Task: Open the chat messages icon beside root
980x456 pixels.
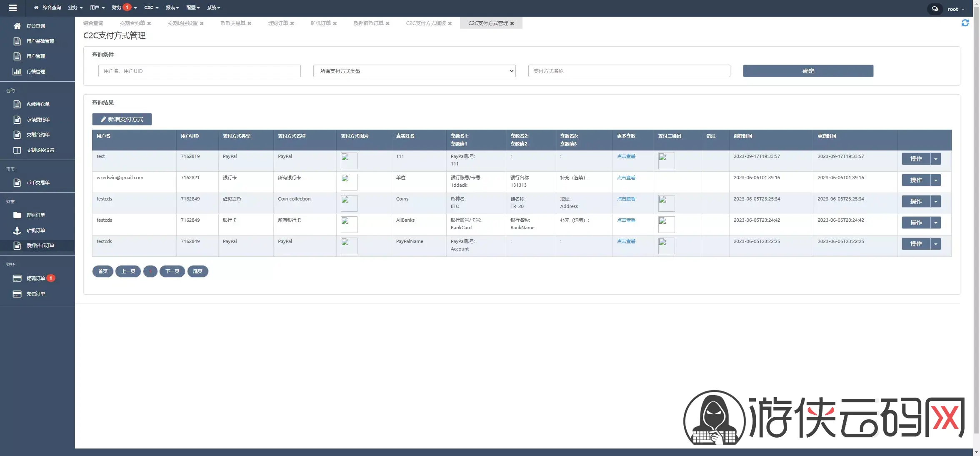Action: tap(935, 9)
